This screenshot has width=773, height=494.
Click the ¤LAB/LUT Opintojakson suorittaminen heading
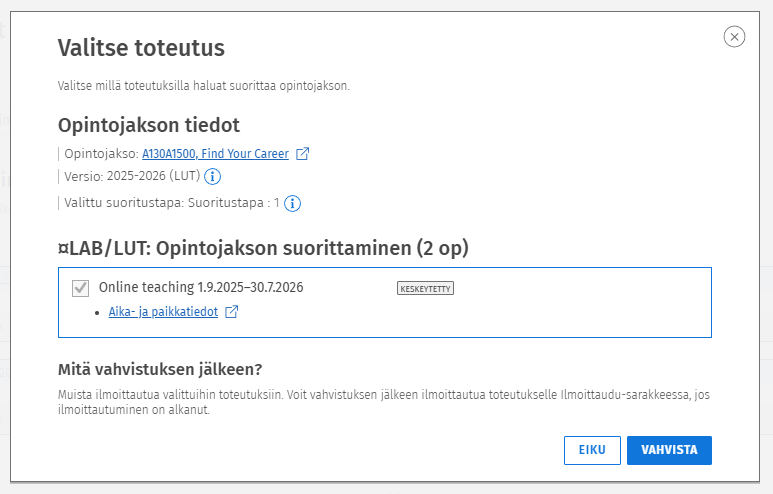(263, 248)
